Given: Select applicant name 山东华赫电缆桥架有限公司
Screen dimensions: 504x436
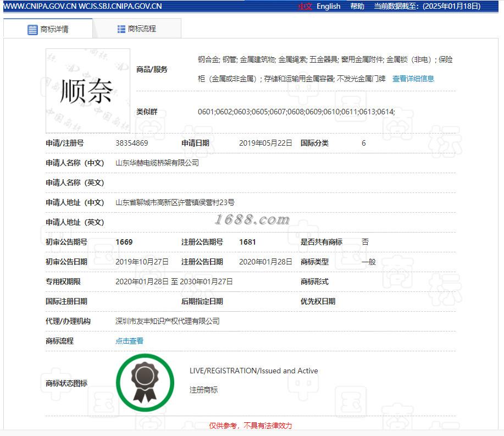Looking at the screenshot, I should [157, 163].
